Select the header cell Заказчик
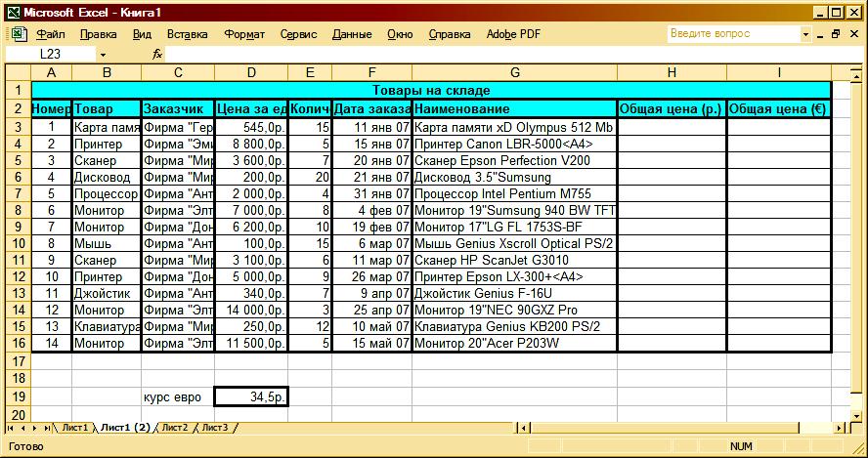 178,109
